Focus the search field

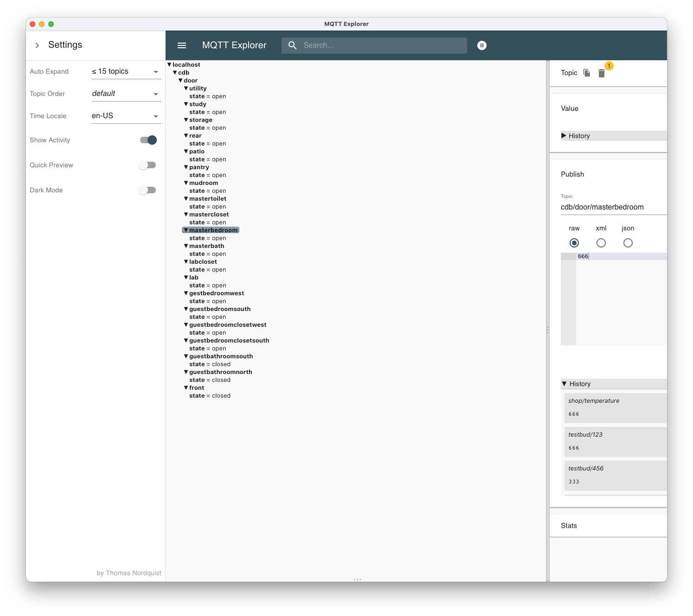[374, 45]
